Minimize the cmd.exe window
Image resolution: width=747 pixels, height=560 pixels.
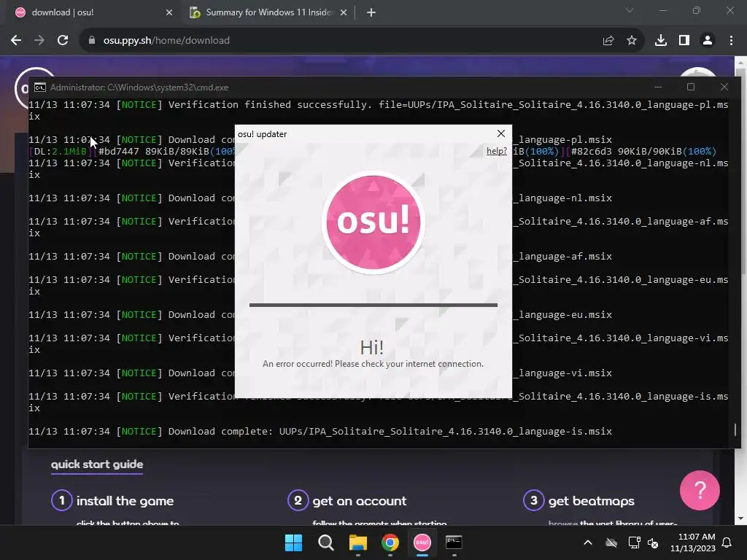(x=658, y=87)
